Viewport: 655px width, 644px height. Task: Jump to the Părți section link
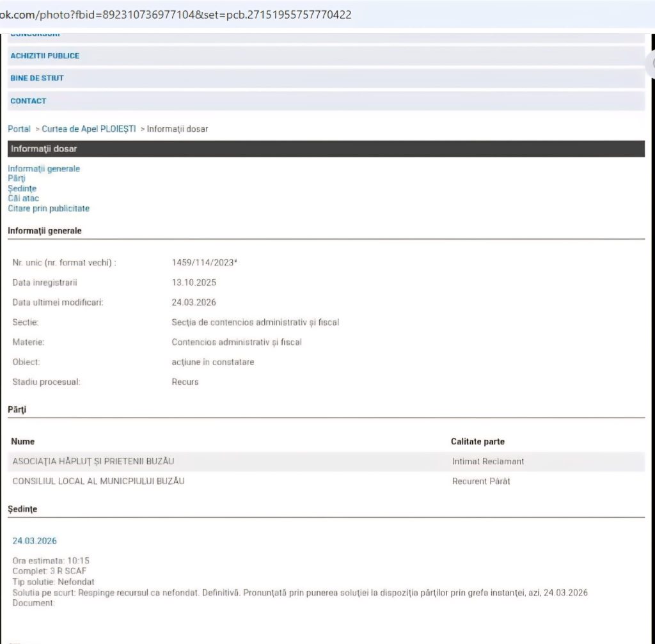click(17, 178)
